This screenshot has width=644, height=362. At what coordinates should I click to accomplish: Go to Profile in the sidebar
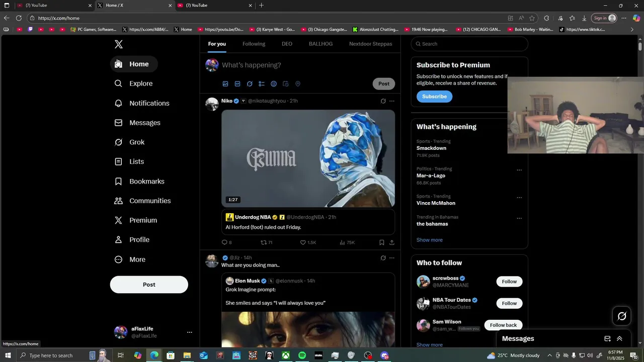[x=132, y=240]
